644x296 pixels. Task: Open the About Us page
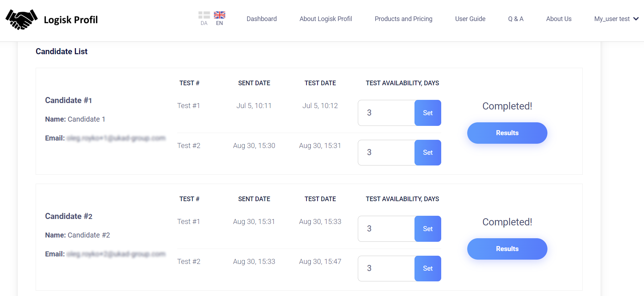click(x=559, y=19)
